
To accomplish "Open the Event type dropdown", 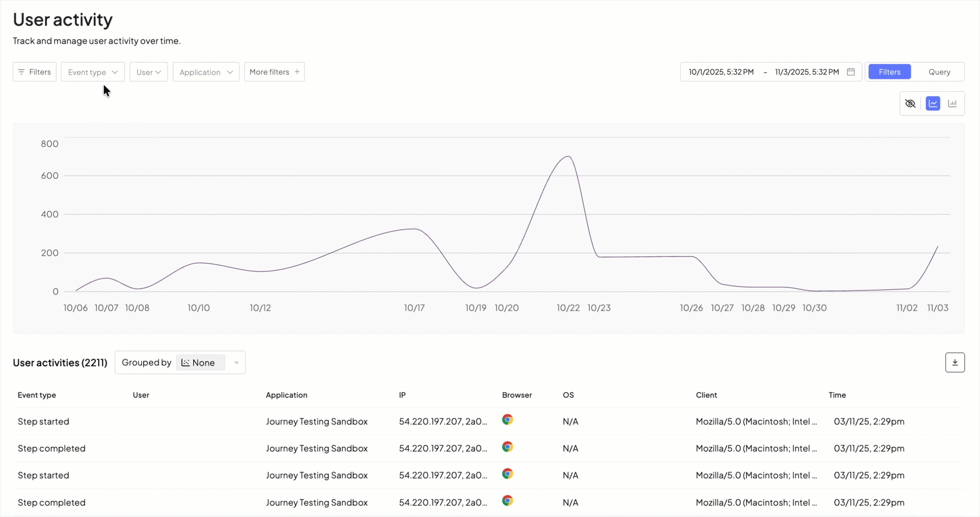I will pyautogui.click(x=92, y=72).
